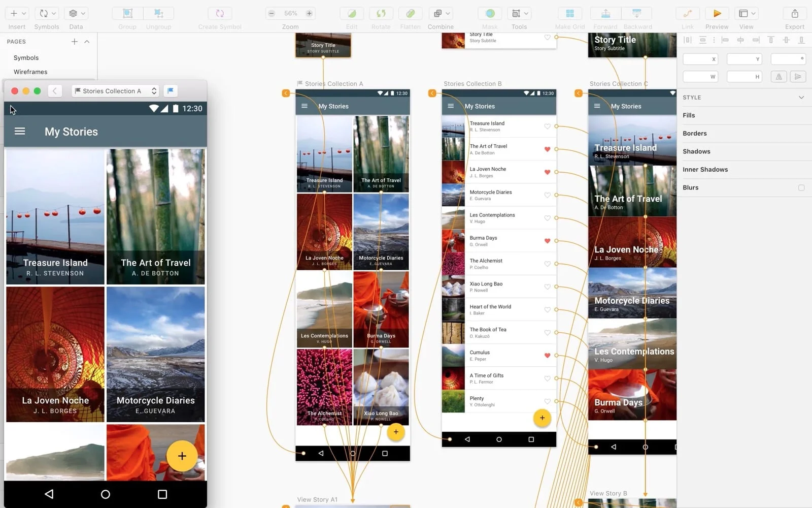Click the Mask toolbar icon
The image size is (812, 508).
[x=490, y=13]
